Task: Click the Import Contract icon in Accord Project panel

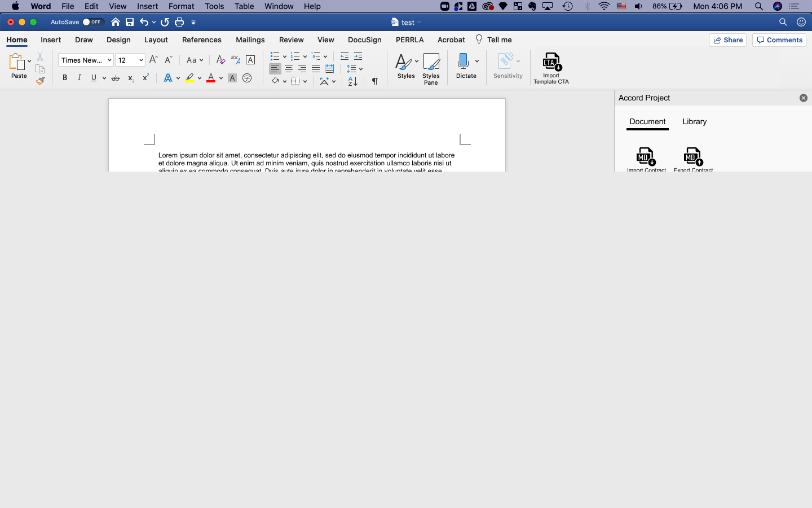Action: click(645, 156)
